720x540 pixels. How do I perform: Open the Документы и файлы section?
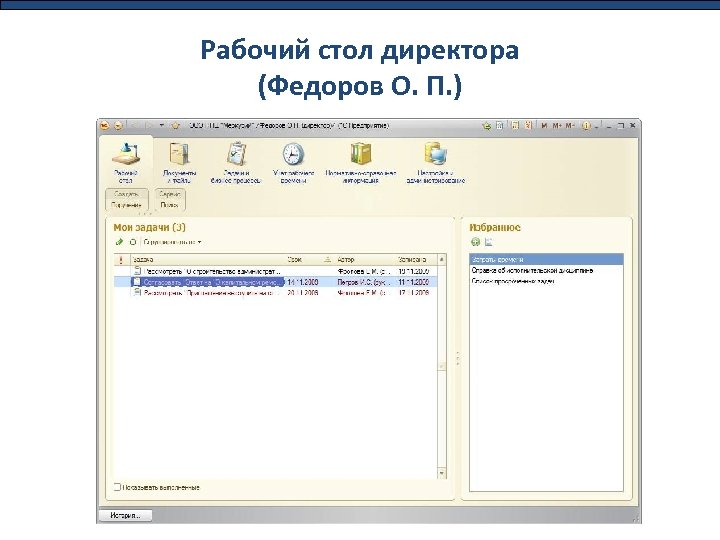tap(180, 162)
